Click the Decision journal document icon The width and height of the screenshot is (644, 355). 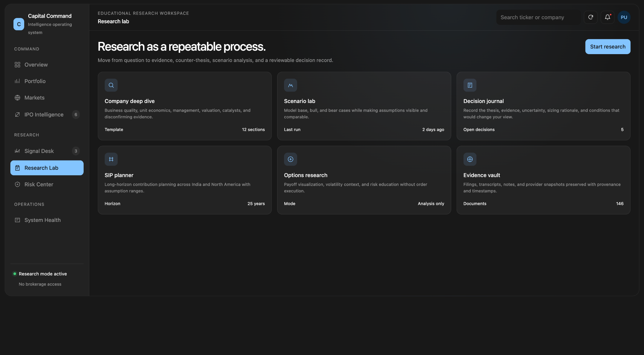coord(470,85)
